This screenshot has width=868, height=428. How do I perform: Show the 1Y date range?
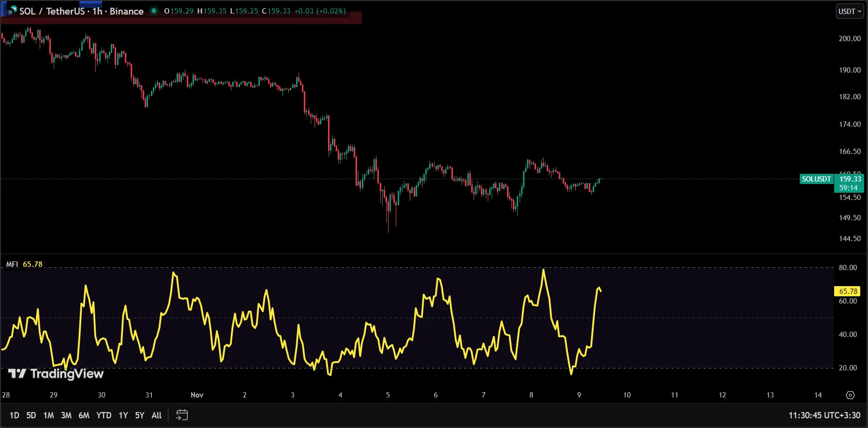pos(123,415)
